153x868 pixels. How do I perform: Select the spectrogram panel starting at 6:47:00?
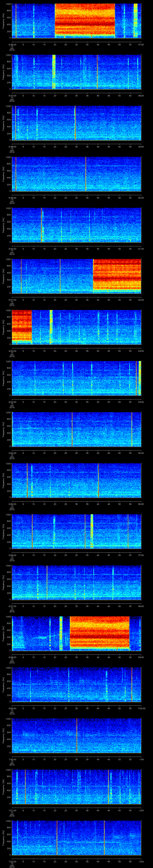pos(76,72)
